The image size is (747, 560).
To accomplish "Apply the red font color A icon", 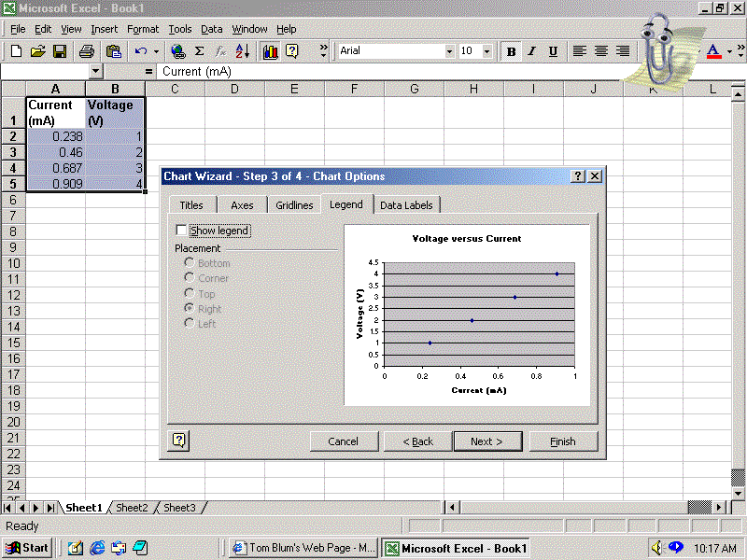I will tap(713, 51).
